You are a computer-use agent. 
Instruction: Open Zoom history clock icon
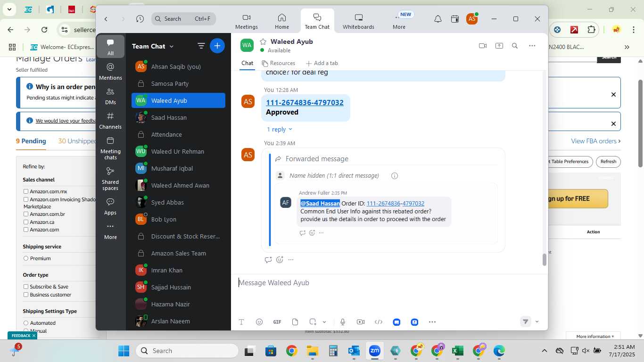click(140, 19)
